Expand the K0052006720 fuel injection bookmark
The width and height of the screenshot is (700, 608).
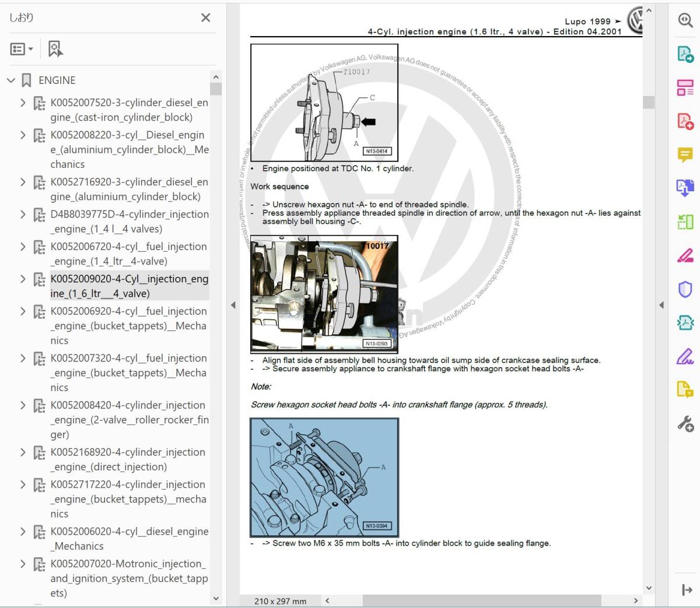click(23, 247)
